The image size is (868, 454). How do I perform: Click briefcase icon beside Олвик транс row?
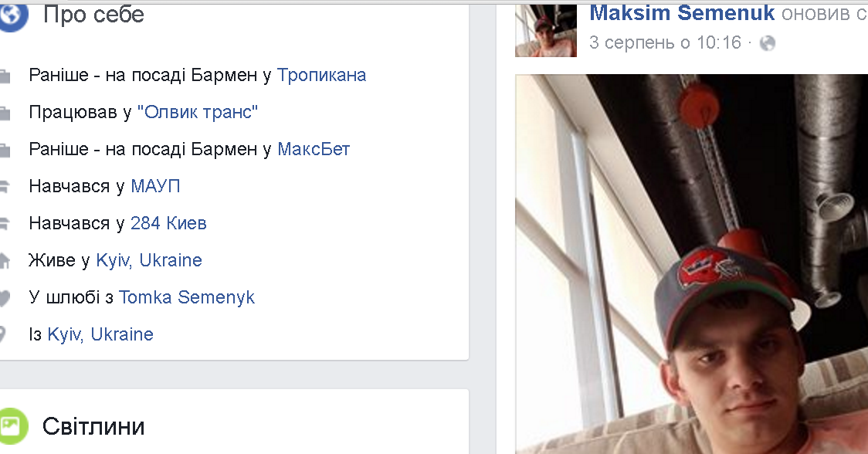point(5,113)
